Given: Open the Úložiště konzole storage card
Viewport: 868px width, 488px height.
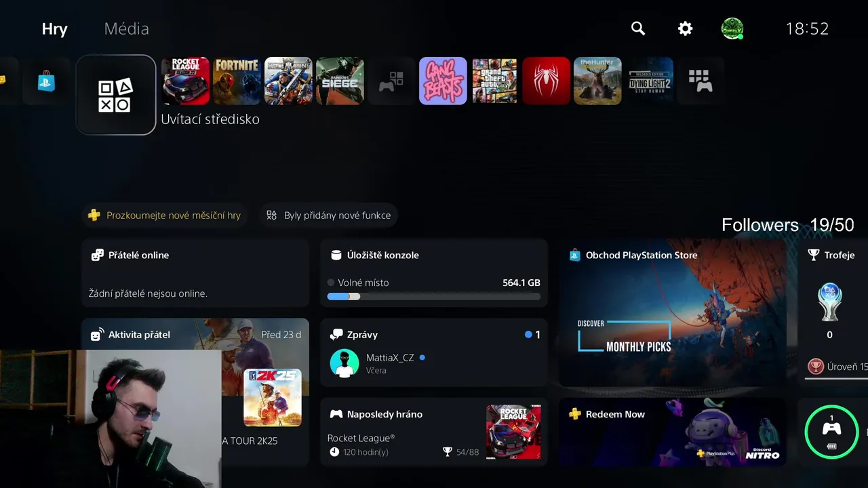Looking at the screenshot, I should pyautogui.click(x=434, y=273).
